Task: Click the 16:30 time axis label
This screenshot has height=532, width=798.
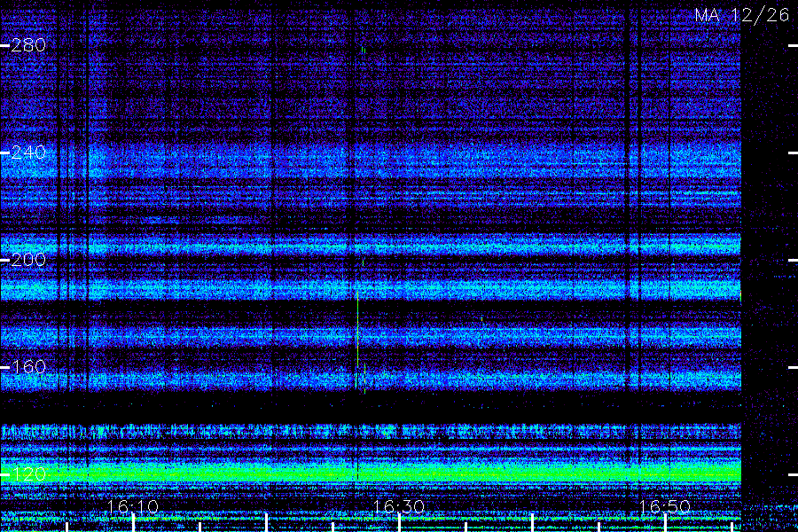Action: click(x=399, y=506)
